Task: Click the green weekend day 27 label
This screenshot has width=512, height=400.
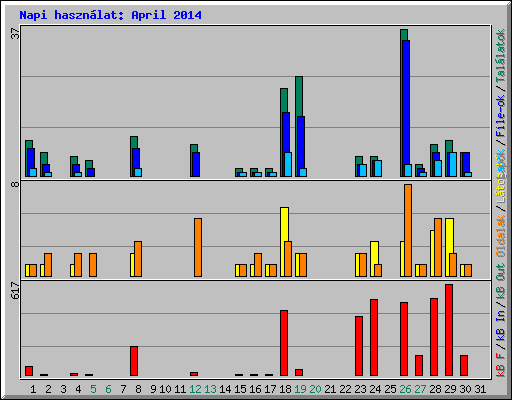Action: [420, 389]
